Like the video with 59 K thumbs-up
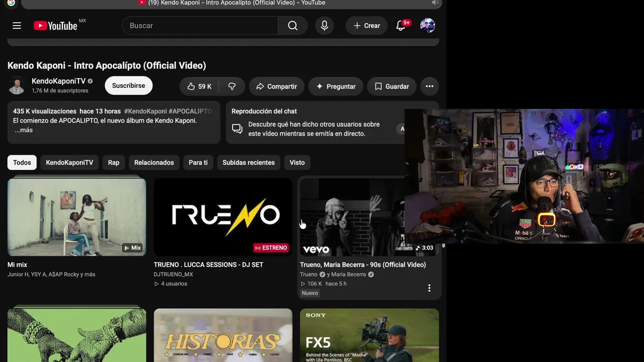 click(x=199, y=86)
